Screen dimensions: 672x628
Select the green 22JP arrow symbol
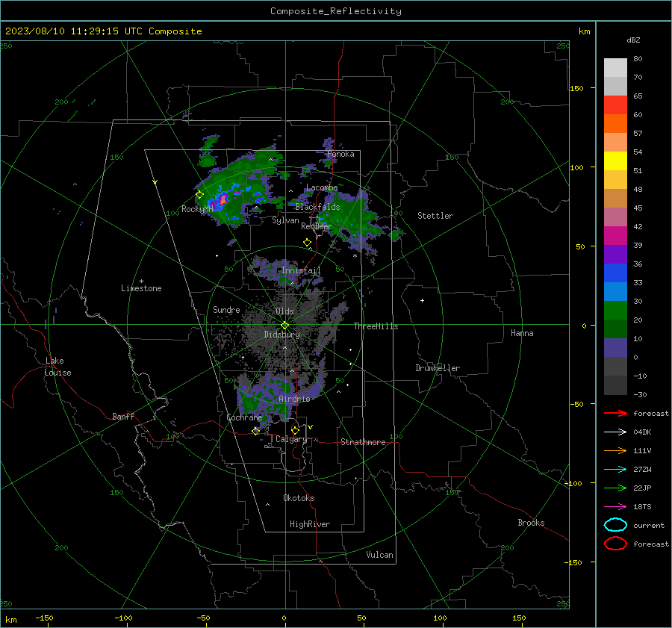tap(615, 488)
